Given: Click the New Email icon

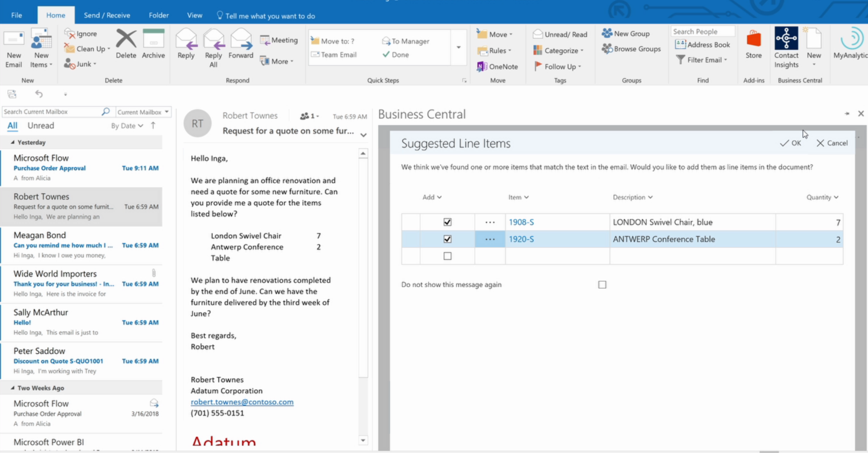Looking at the screenshot, I should [x=14, y=39].
